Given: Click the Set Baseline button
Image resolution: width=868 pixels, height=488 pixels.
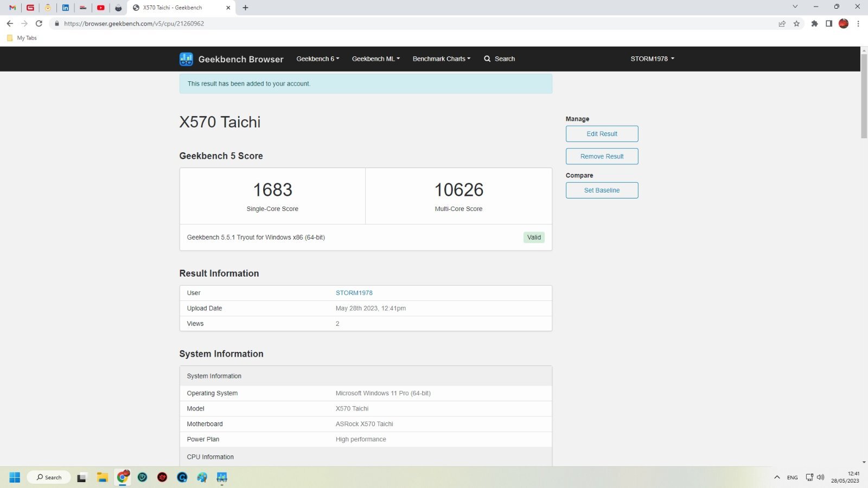Looking at the screenshot, I should tap(602, 190).
